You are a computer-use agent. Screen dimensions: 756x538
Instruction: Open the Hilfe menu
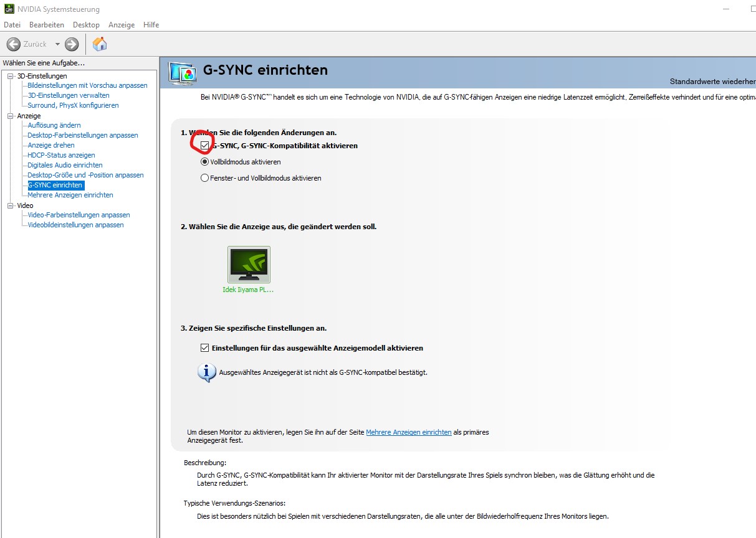coord(151,25)
